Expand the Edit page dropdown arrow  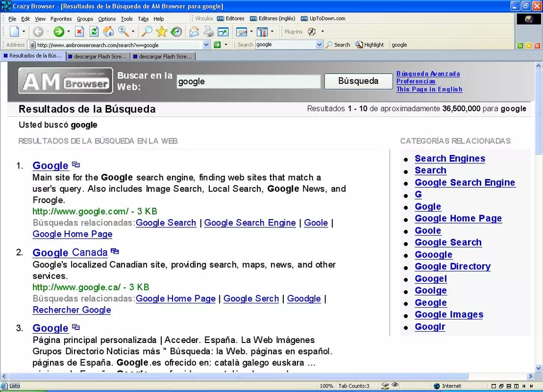tap(251, 31)
